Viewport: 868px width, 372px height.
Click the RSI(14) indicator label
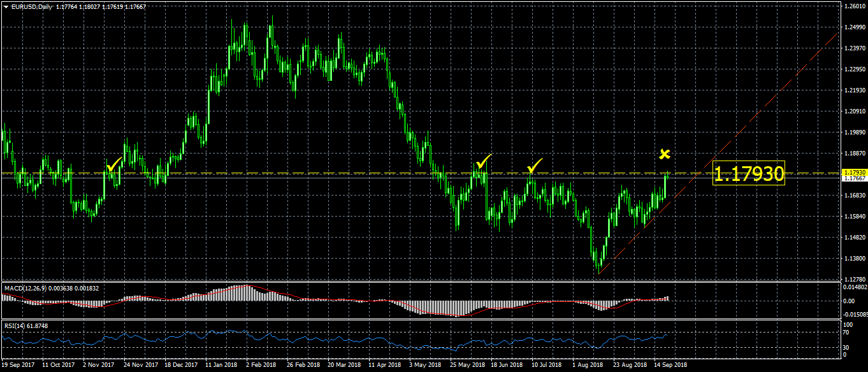(16, 325)
